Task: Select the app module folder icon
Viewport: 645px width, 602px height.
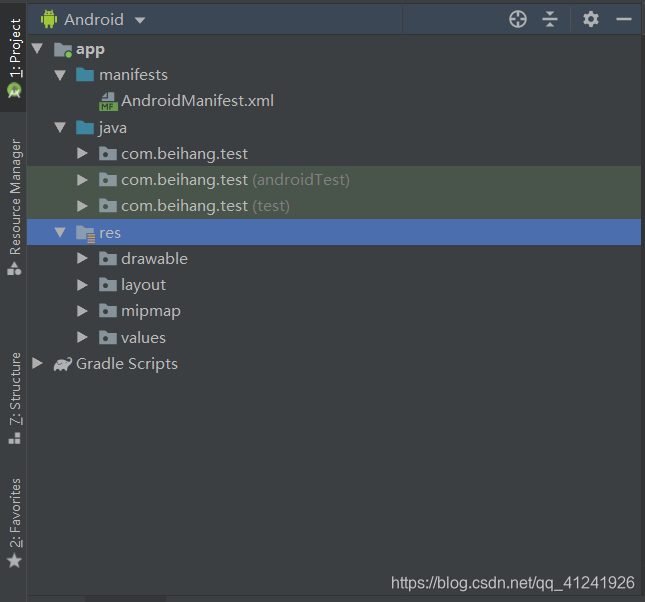Action: click(x=63, y=50)
